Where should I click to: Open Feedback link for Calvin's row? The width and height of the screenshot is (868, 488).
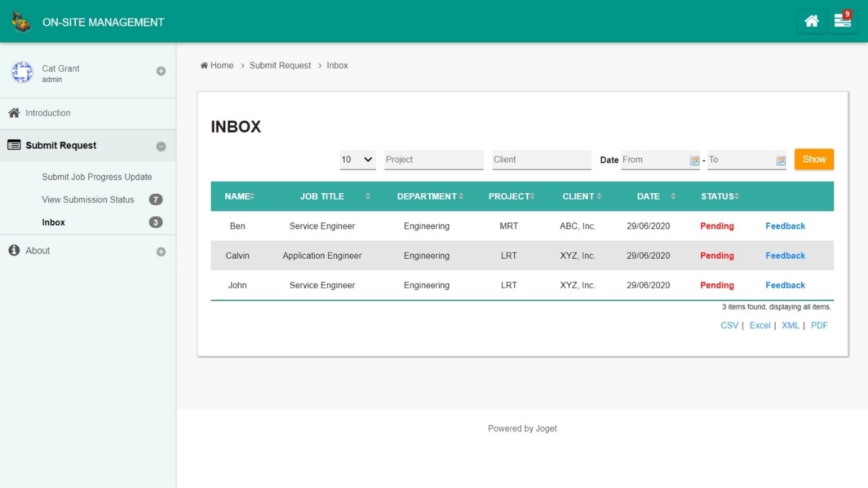785,256
